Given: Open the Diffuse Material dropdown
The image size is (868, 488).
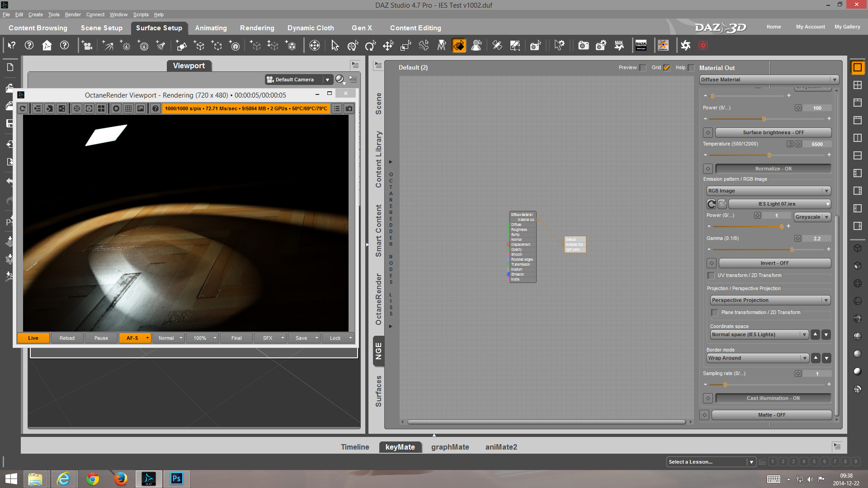Looking at the screenshot, I should [x=769, y=80].
